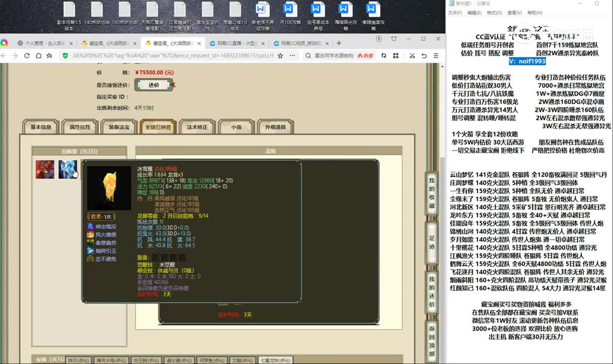Go to browser home page
The image size is (613, 364).
point(38,56)
